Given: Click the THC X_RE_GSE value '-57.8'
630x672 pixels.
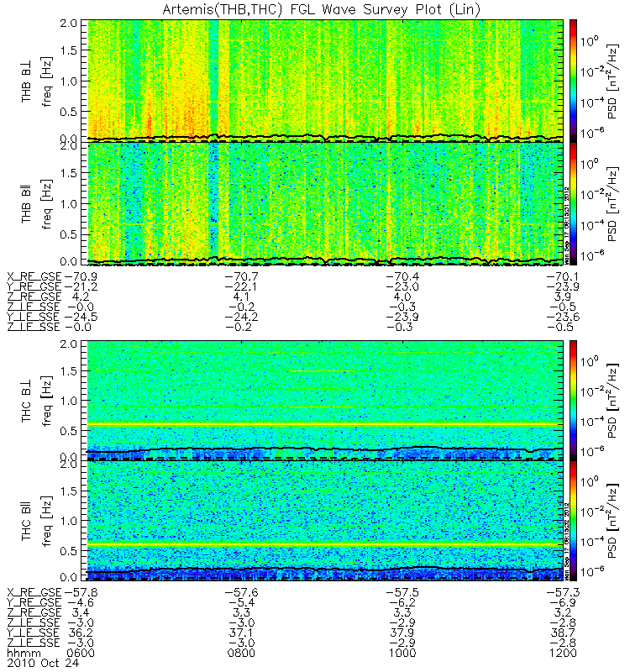Looking at the screenshot, I should click(x=81, y=592).
